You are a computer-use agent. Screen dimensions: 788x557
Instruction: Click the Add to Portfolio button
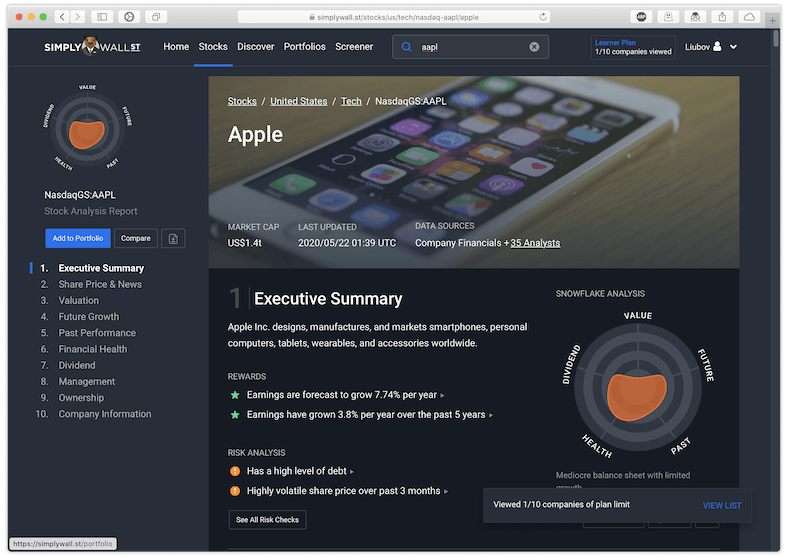click(x=78, y=238)
